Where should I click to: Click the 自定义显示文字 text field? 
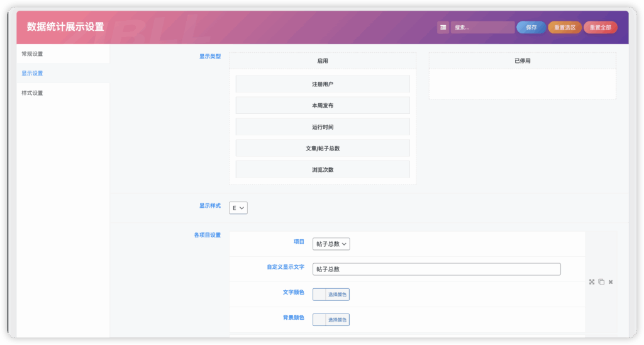click(436, 269)
